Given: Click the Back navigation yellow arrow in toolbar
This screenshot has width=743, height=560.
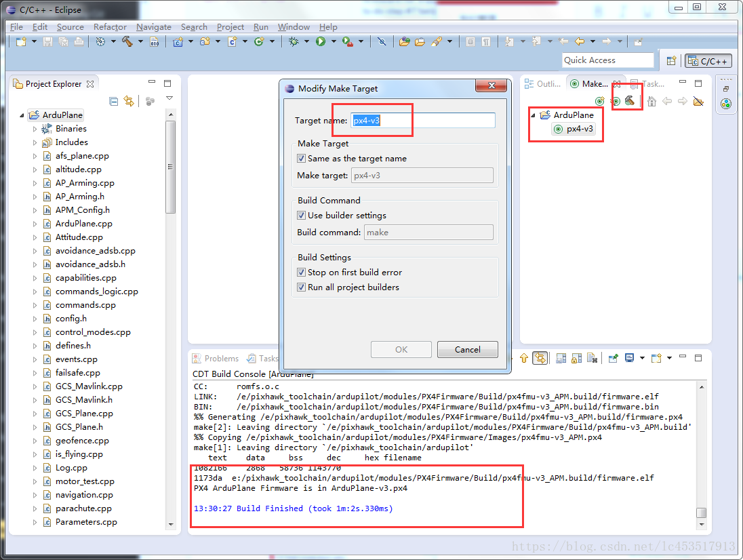Looking at the screenshot, I should [x=579, y=41].
